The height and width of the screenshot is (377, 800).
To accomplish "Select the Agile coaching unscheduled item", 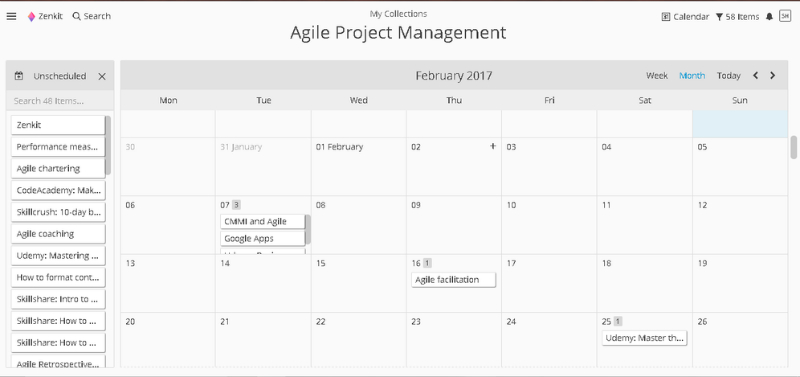I will (58, 234).
